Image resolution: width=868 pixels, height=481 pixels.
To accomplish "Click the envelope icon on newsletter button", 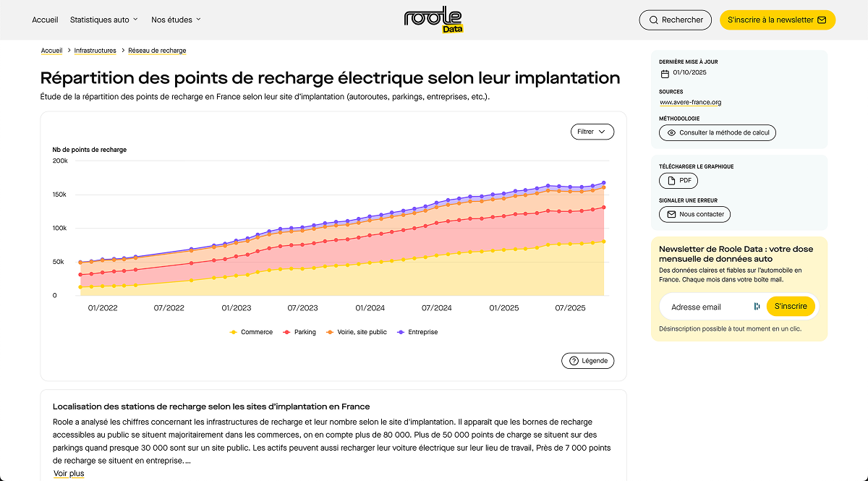I will click(821, 20).
